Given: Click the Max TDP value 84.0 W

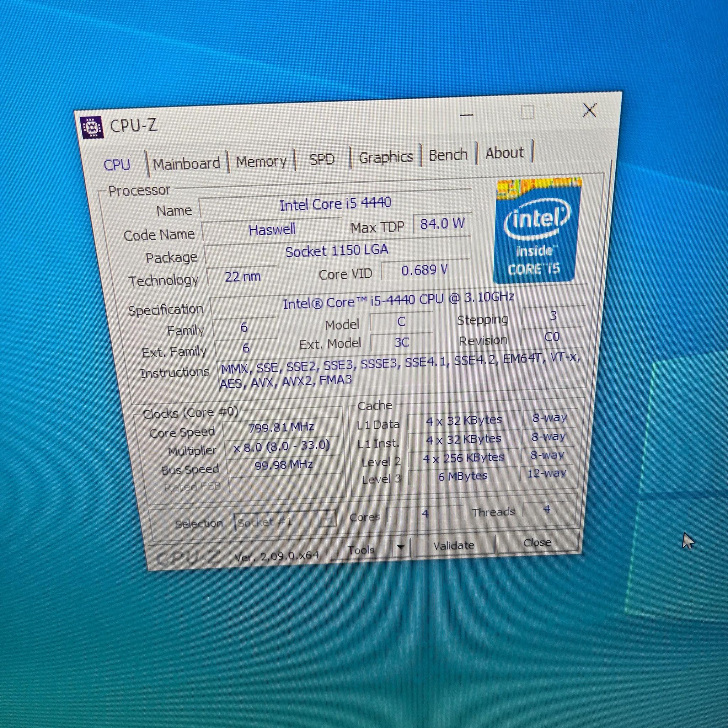Looking at the screenshot, I should pos(442,224).
